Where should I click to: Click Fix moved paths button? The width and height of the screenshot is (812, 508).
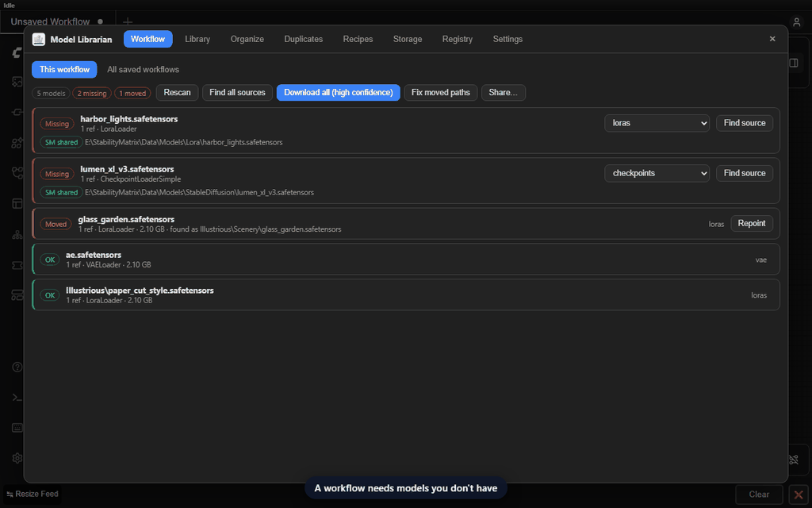point(441,92)
